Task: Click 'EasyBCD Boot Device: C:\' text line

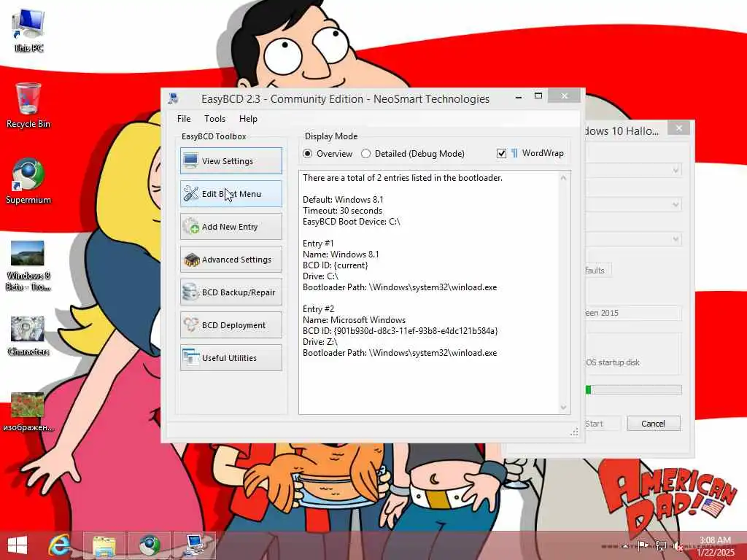Action: click(352, 222)
